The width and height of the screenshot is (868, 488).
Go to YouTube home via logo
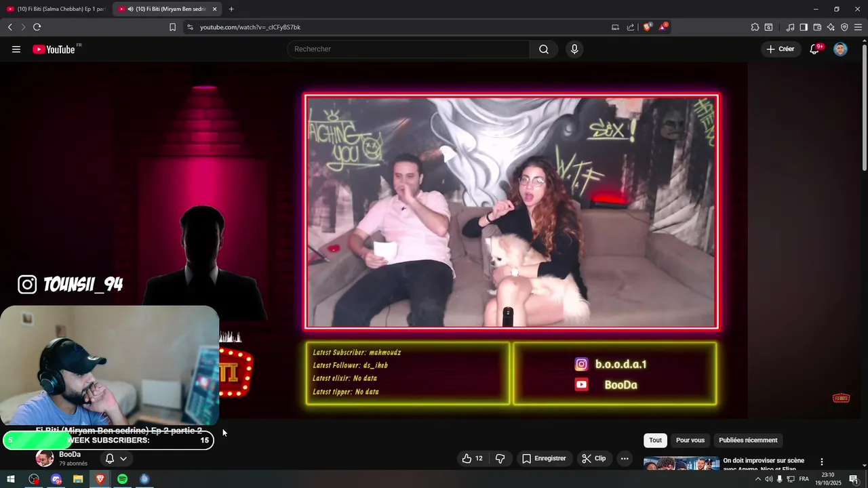click(54, 49)
